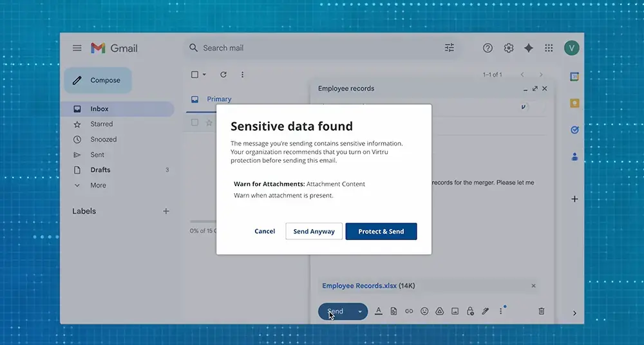644x345 pixels.
Task: Show search options filter icon
Action: pyautogui.click(x=450, y=48)
